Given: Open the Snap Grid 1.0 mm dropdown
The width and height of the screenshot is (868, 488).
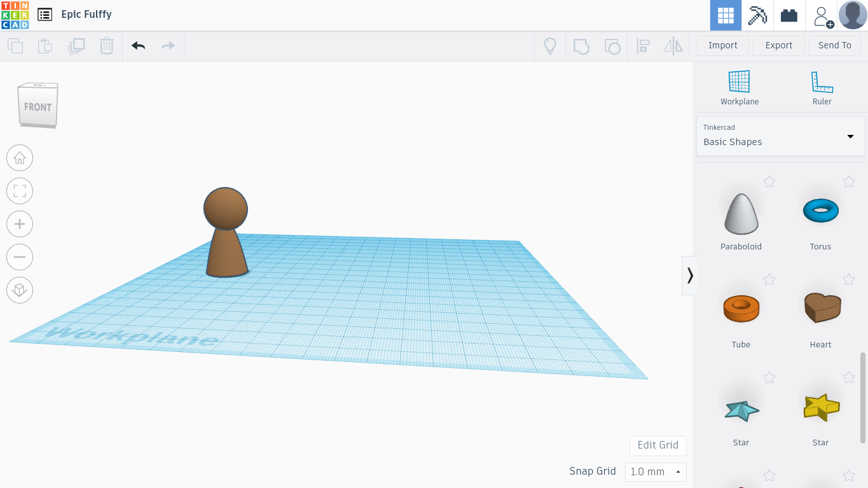Looking at the screenshot, I should click(656, 471).
